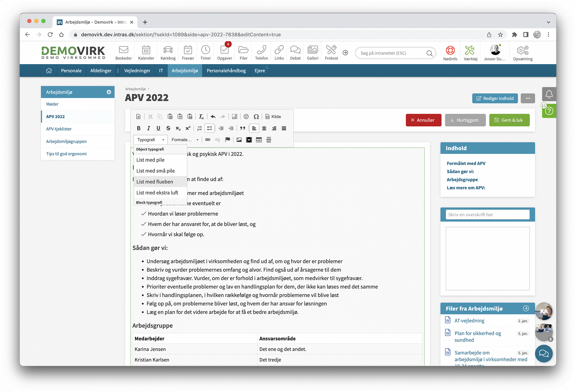Open the Typografi dropdown
The image size is (576, 392).
[151, 140]
